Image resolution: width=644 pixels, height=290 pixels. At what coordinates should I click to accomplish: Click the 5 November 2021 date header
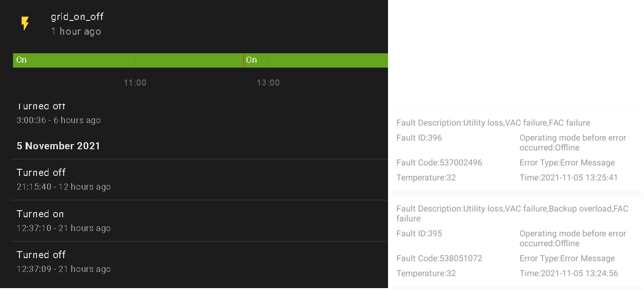58,146
